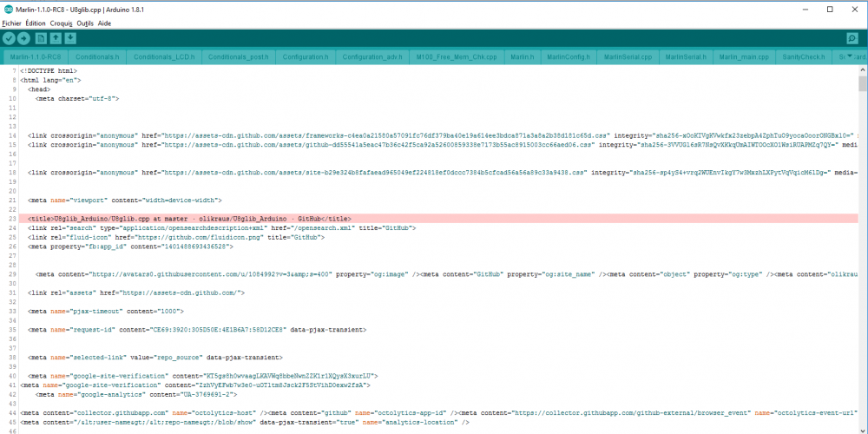The width and height of the screenshot is (868, 434).
Task: Open the Marlin_main.cpp tab
Action: click(x=744, y=57)
